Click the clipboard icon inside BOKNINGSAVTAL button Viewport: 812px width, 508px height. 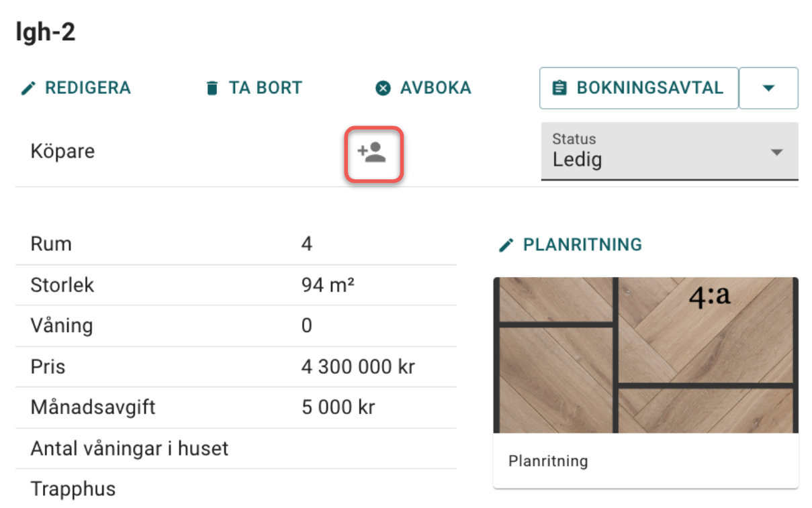pos(561,87)
